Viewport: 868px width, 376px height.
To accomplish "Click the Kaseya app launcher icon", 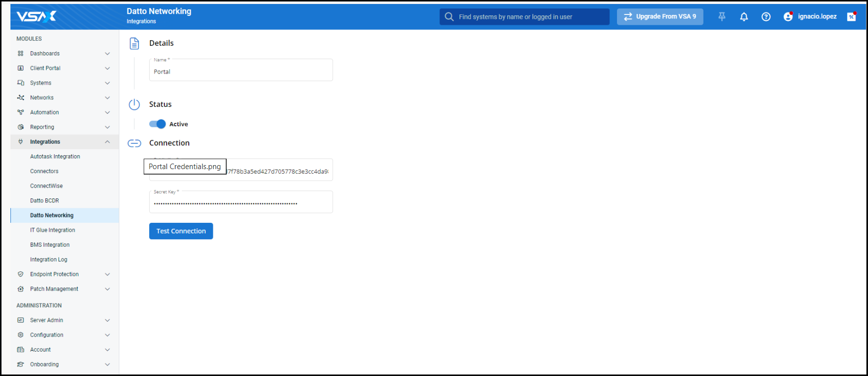I will click(852, 16).
